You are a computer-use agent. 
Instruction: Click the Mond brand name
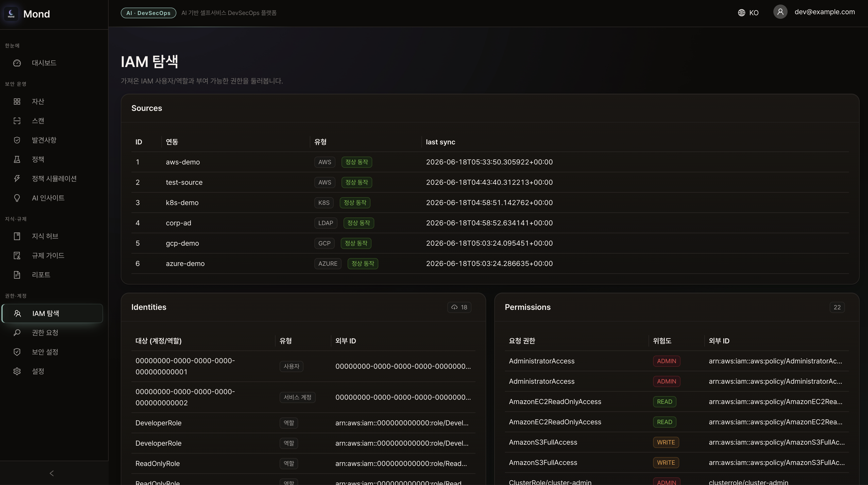click(36, 14)
